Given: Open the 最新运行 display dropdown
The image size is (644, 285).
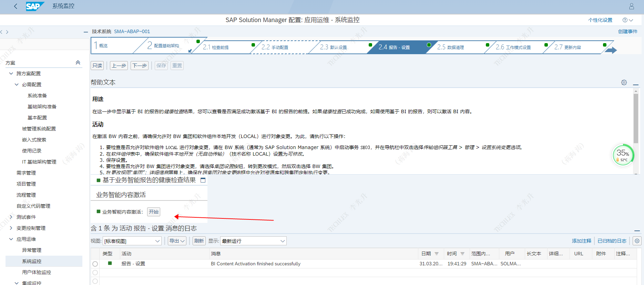Looking at the screenshot, I should click(x=254, y=241).
